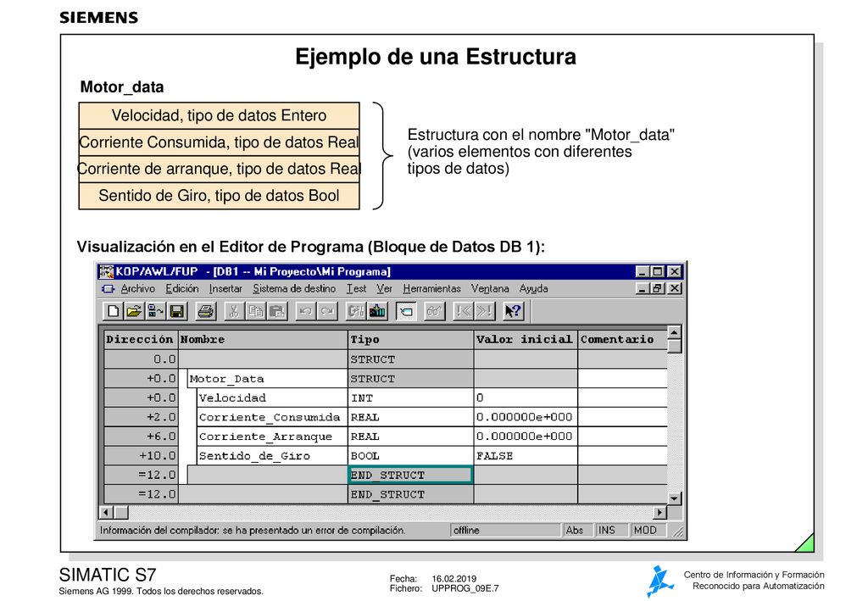This screenshot has width=868, height=601.
Task: Click the Open online block icon
Action: (x=155, y=312)
